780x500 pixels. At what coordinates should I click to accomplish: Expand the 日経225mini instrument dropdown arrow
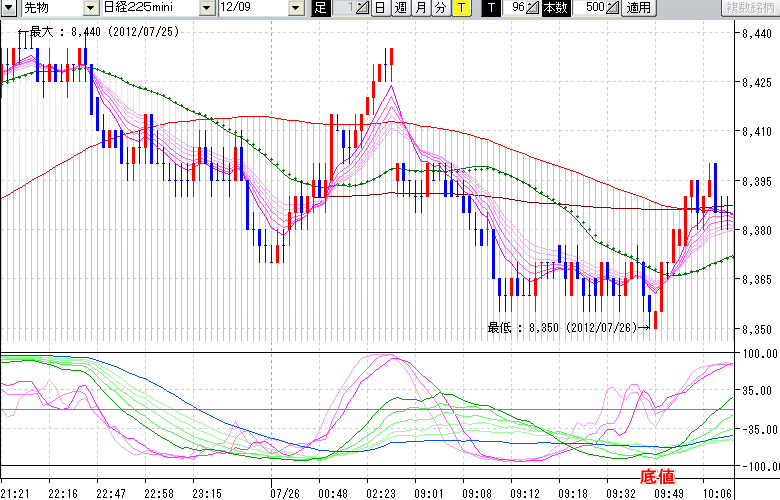click(x=207, y=7)
